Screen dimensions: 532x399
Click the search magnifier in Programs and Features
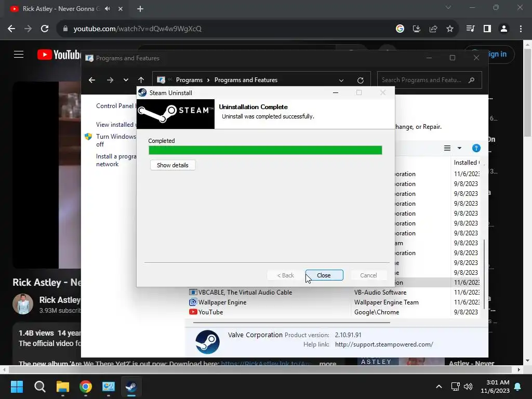472,80
